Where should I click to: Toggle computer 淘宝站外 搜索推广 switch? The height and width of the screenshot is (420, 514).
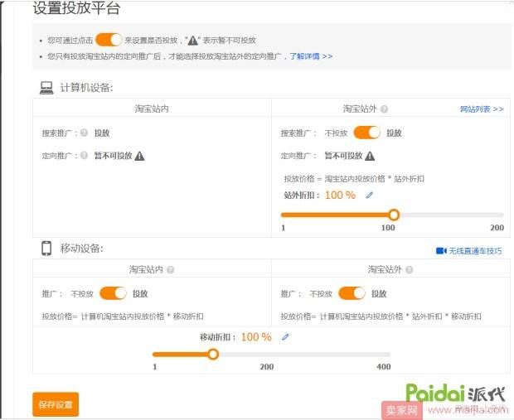pyautogui.click(x=366, y=133)
